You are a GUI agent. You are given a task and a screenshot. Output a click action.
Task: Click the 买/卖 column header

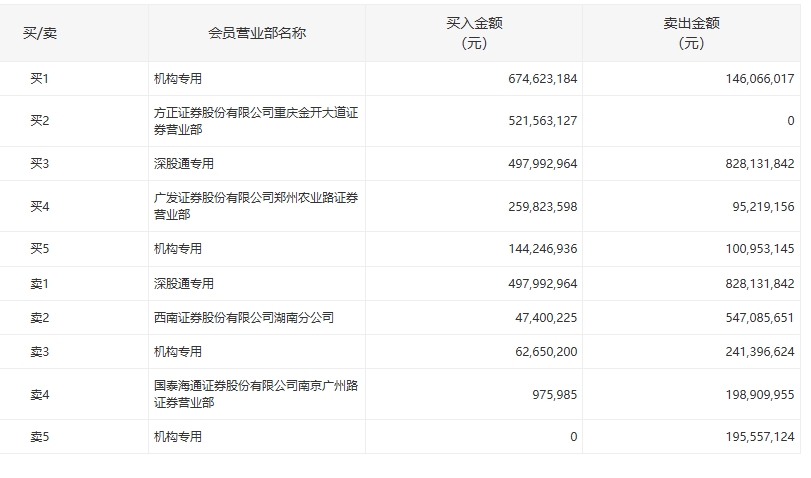click(40, 33)
